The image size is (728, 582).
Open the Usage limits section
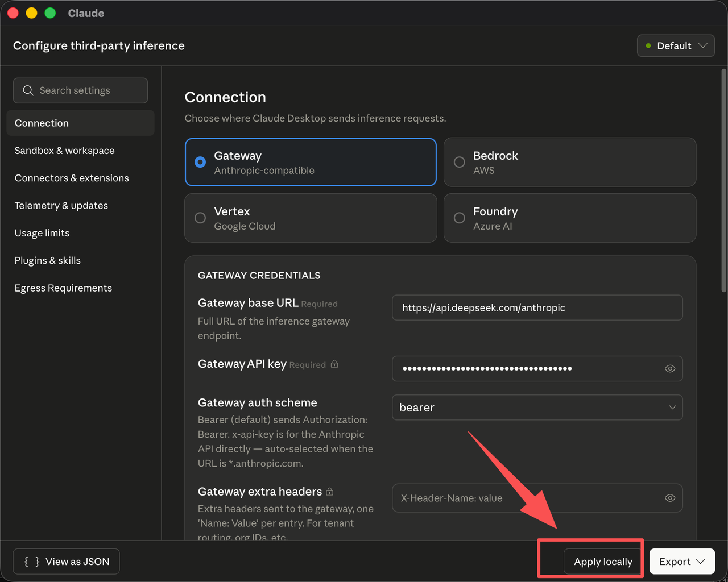pyautogui.click(x=80, y=233)
